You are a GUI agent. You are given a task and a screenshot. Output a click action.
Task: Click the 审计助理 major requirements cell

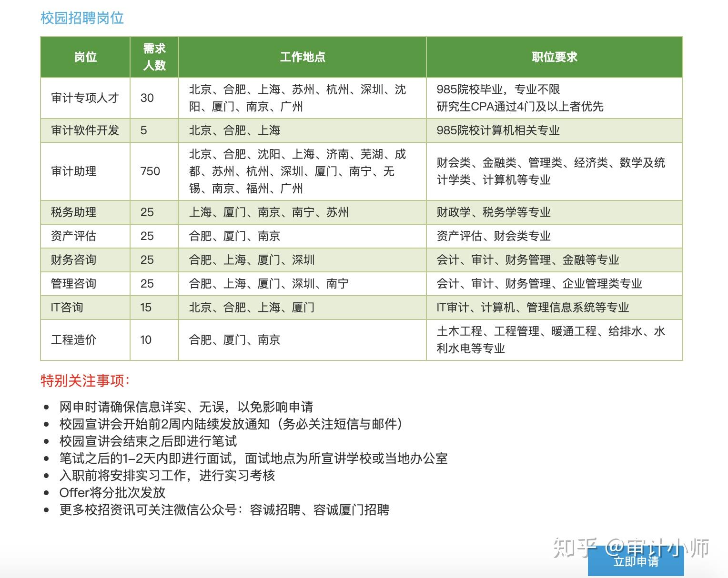555,171
